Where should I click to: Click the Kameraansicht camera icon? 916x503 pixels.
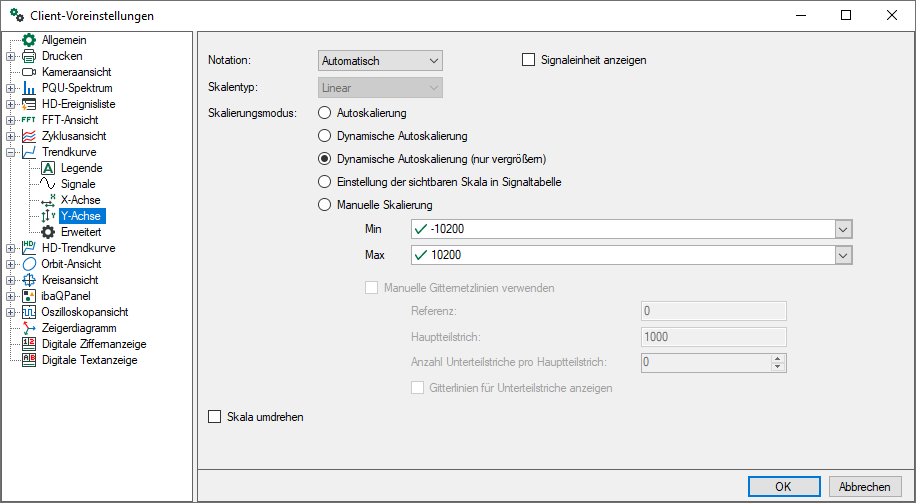(29, 72)
